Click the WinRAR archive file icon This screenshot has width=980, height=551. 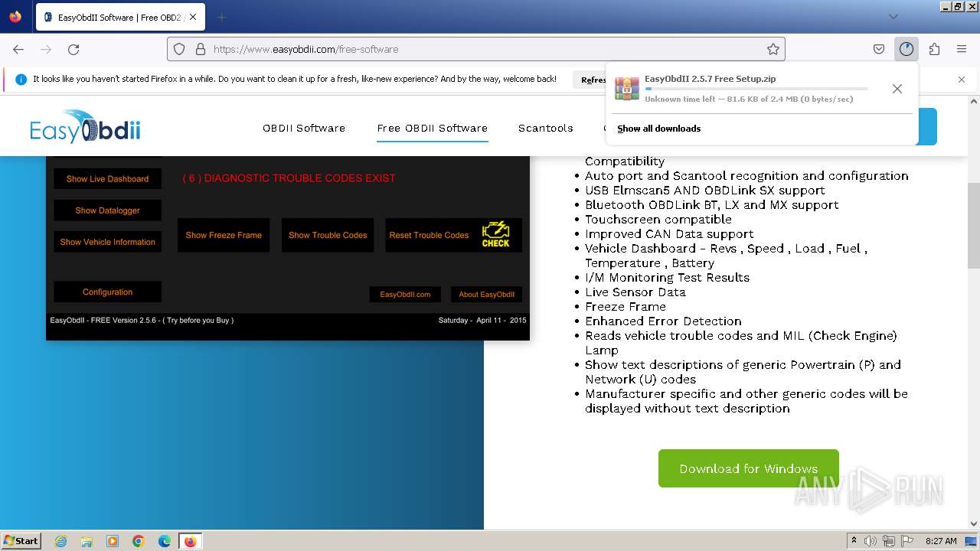tap(627, 88)
